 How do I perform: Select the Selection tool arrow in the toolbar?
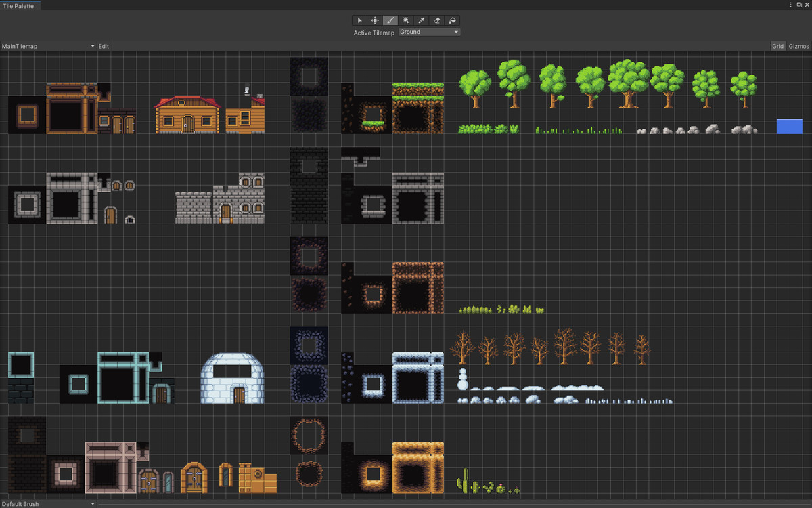point(359,20)
